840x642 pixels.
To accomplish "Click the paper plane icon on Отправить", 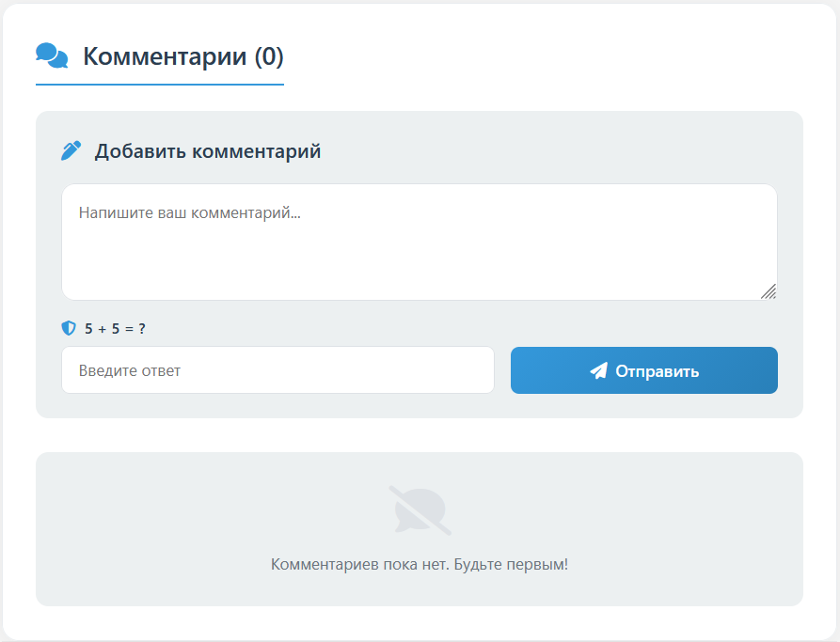I will click(599, 370).
